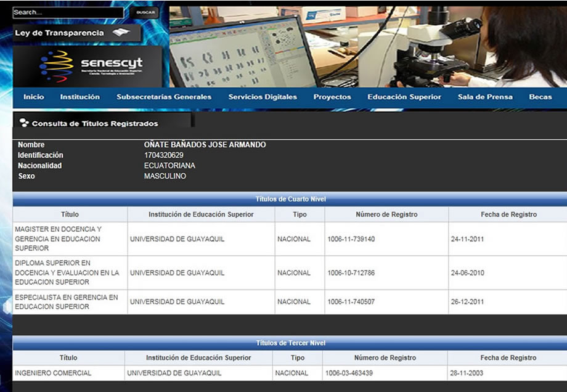Screen dimensions: 567x392
Task: Open the Sala de Prensa menu
Action: (485, 97)
